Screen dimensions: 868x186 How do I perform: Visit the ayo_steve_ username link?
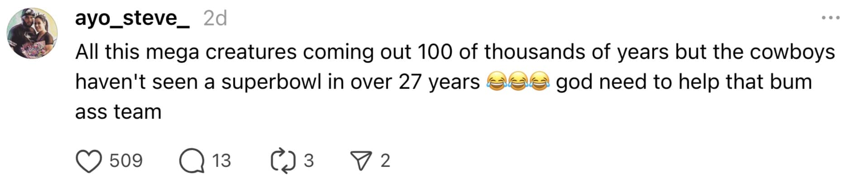[x=132, y=19]
